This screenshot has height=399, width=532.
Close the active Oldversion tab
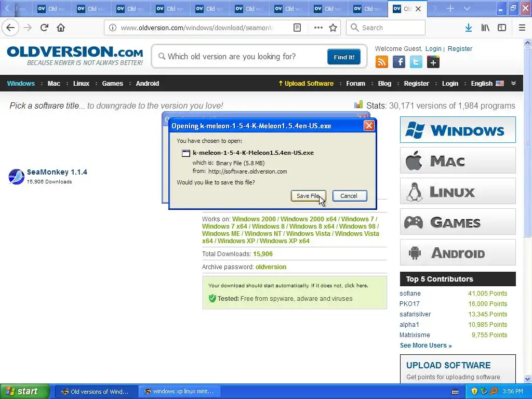point(418,9)
